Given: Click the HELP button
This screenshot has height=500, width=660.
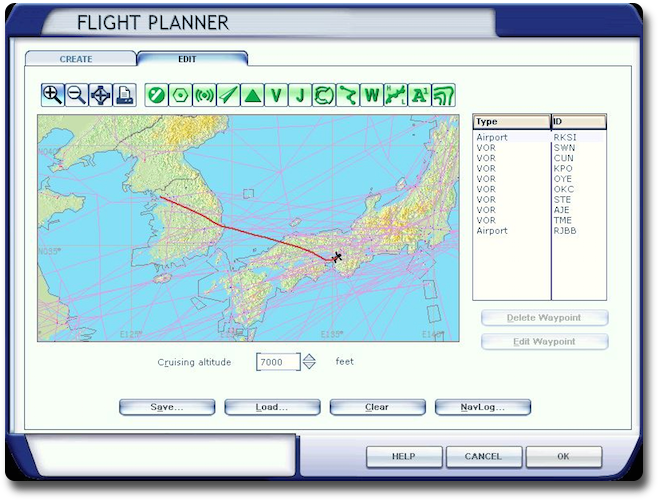Looking at the screenshot, I should tap(404, 457).
